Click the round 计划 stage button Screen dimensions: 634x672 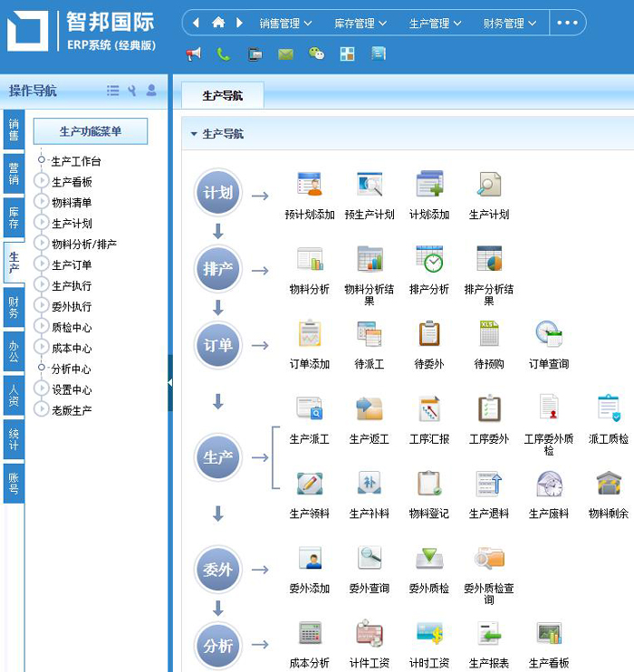(218, 193)
